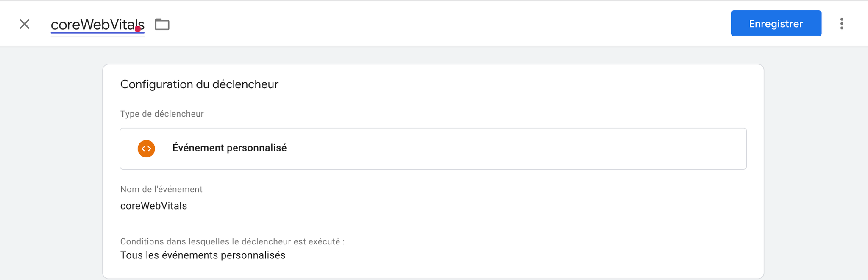Click the orange custom event code icon
This screenshot has width=868, height=280.
pyautogui.click(x=146, y=149)
